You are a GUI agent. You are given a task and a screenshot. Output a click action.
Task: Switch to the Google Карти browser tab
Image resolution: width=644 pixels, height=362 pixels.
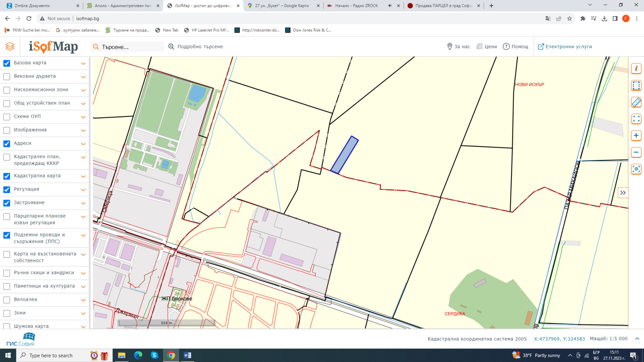tap(282, 6)
